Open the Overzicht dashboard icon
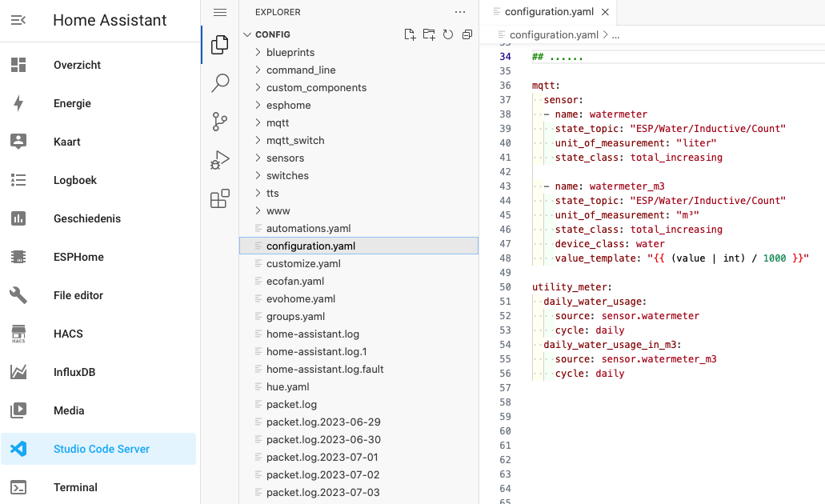 coord(18,65)
